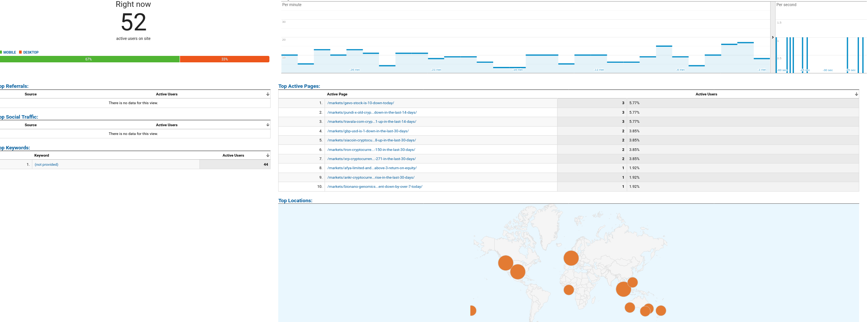Screen dimensions: 868x322
Task: Sort Top Active Pages by Active Users arrow
Action: coord(856,94)
